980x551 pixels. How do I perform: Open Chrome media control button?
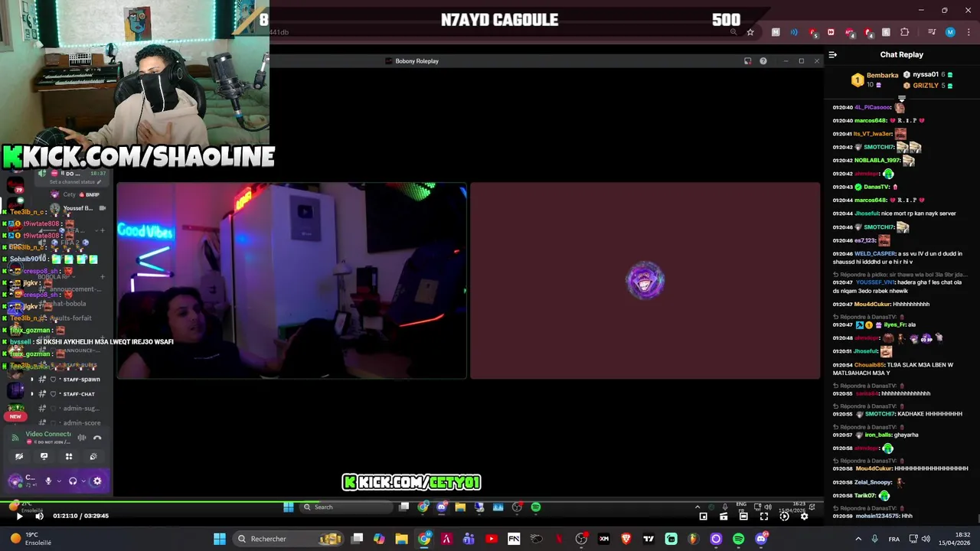[x=932, y=32]
